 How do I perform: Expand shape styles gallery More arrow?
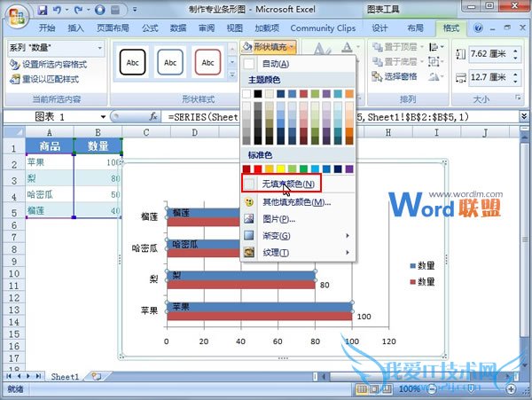click(232, 75)
